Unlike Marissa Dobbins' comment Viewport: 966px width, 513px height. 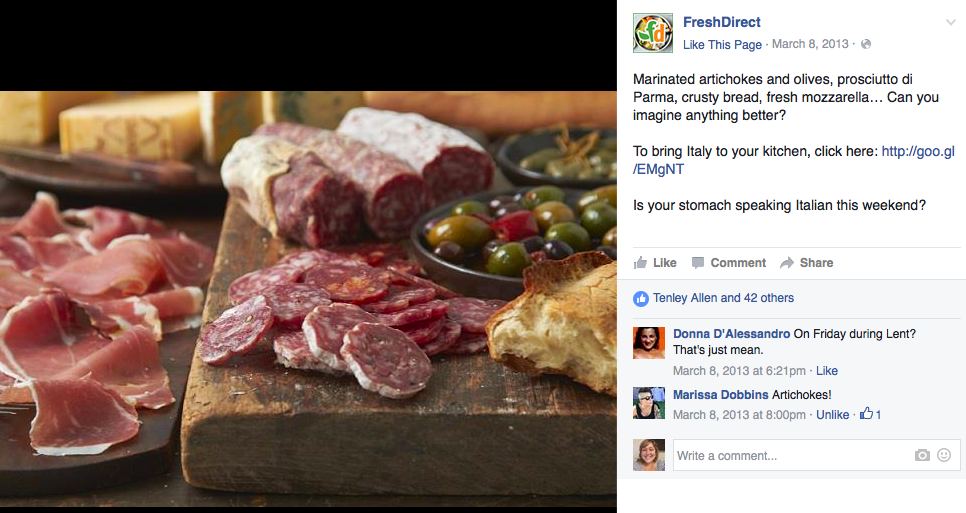(x=832, y=415)
